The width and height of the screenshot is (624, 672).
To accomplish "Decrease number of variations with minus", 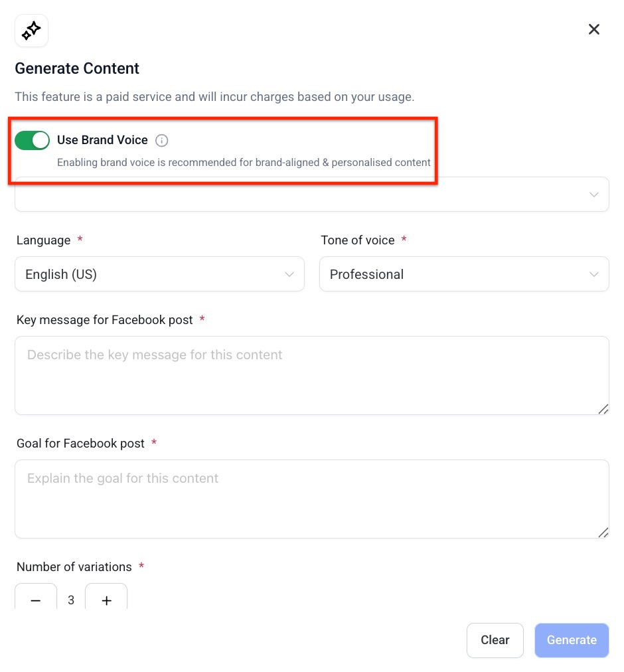I will pyautogui.click(x=36, y=600).
